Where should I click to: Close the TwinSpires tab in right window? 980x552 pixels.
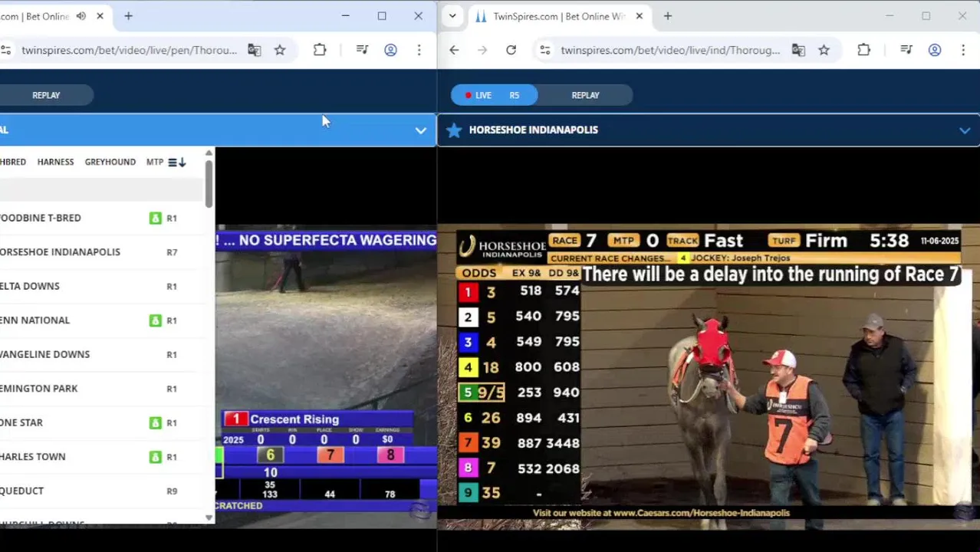[x=639, y=16]
